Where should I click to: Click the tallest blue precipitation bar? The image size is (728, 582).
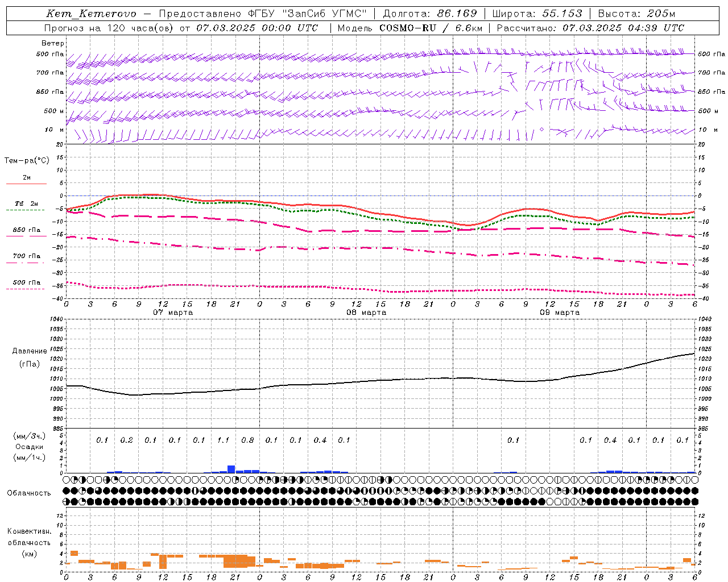pos(231,469)
